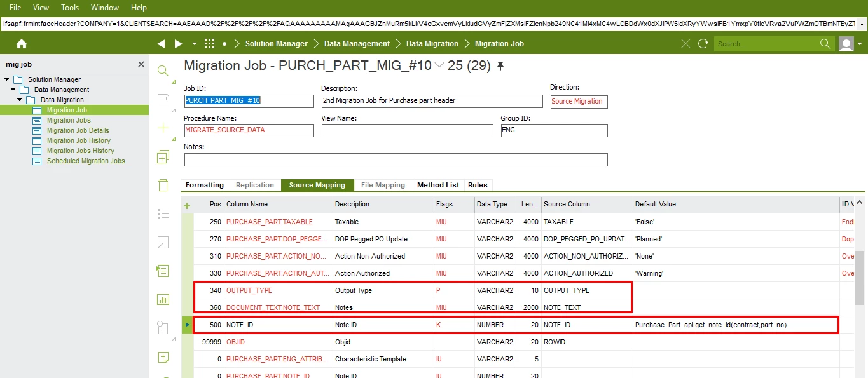Open the Window menu
Screen dimensions: 868x378
pos(105,8)
